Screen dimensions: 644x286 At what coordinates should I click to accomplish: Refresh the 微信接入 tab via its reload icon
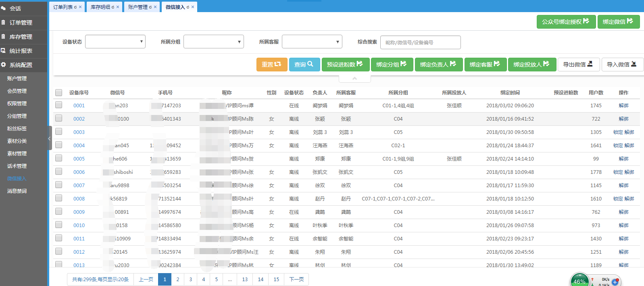[188, 7]
